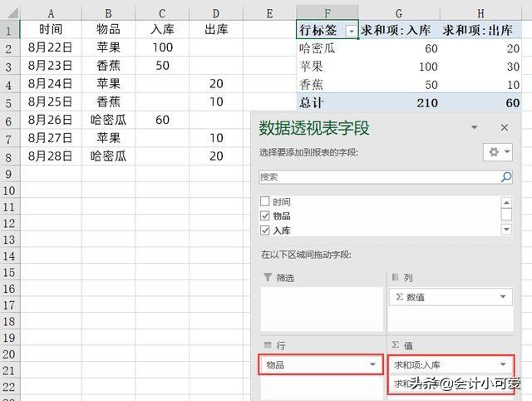The height and width of the screenshot is (401, 532).
Task: Click pivot row label 香蕉
Action: [x=328, y=85]
